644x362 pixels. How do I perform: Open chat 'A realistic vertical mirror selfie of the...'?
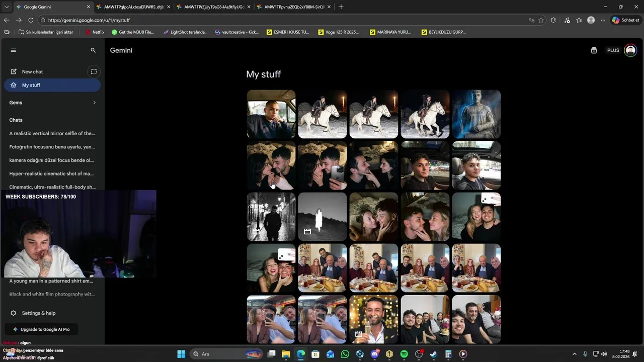click(52, 133)
